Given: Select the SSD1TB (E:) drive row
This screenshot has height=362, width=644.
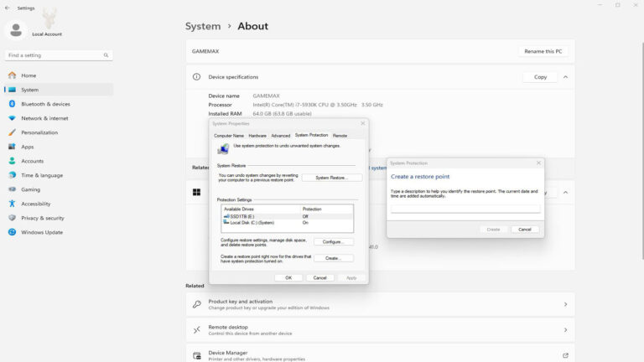Looking at the screenshot, I should 287,216.
